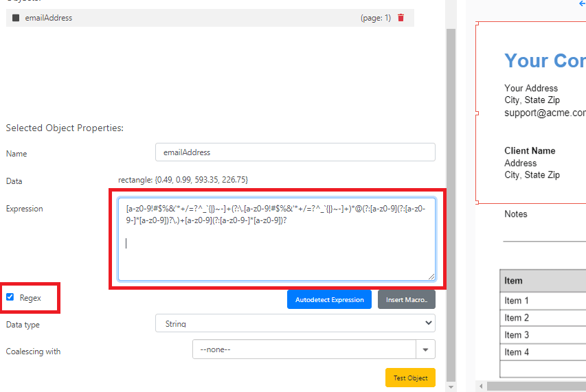Click the down arrow of properties scrollbar
This screenshot has height=392, width=586.
[x=451, y=386]
